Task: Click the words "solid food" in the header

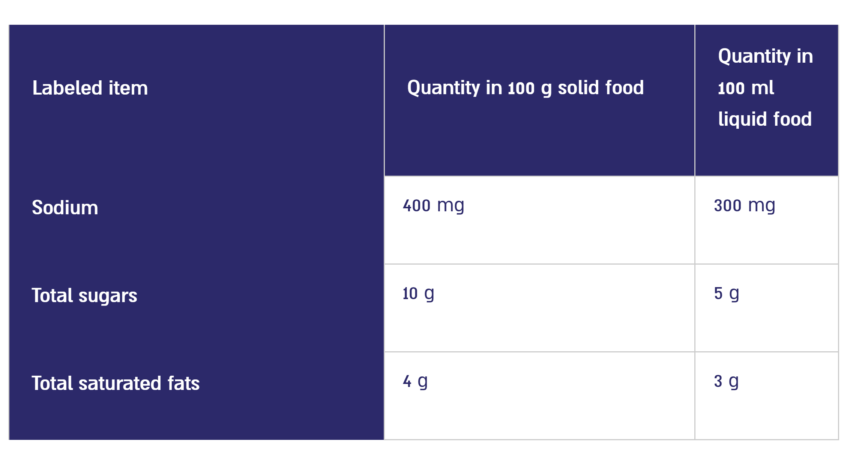Action: [601, 88]
